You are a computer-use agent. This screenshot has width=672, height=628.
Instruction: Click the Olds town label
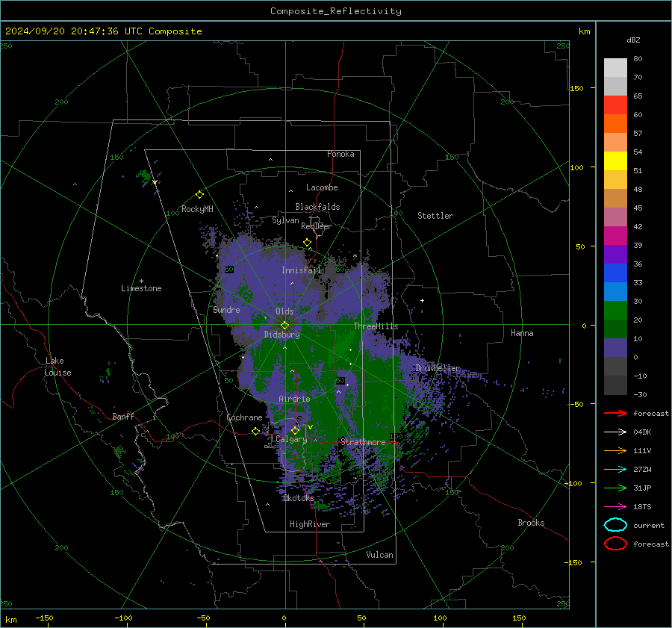coord(284,311)
